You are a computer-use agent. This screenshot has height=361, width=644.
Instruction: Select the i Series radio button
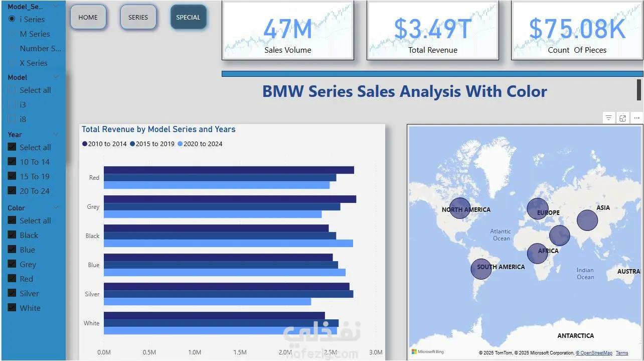coord(12,19)
